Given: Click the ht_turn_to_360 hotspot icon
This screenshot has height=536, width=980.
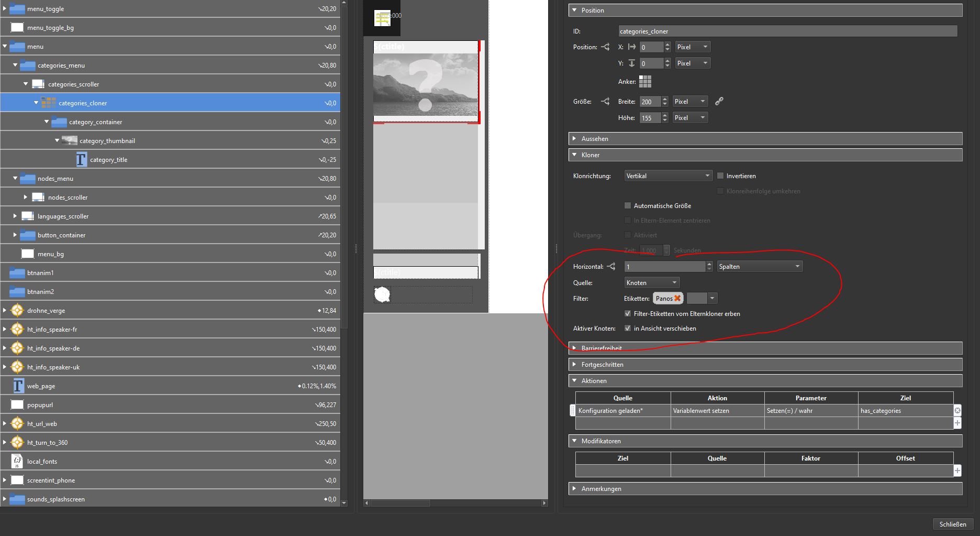Looking at the screenshot, I should coord(17,442).
